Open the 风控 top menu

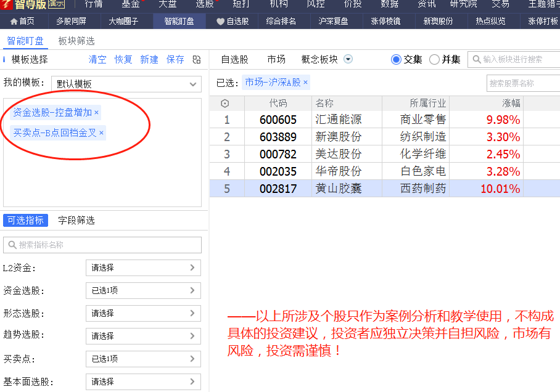(x=316, y=4)
